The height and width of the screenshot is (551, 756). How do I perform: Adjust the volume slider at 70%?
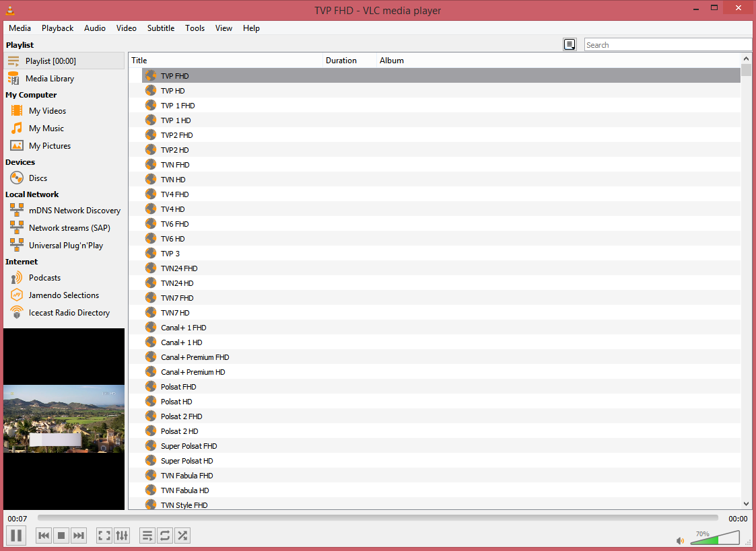(x=716, y=538)
